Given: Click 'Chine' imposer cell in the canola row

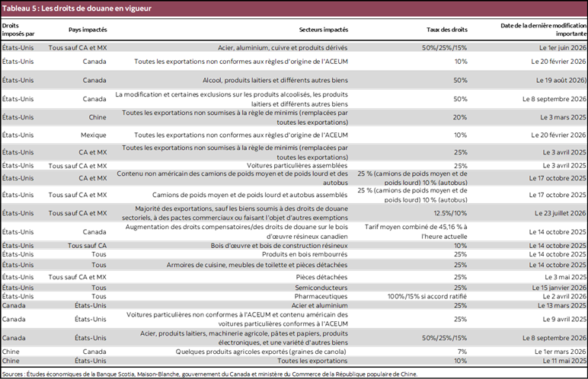Looking at the screenshot, I should pyautogui.click(x=11, y=352).
